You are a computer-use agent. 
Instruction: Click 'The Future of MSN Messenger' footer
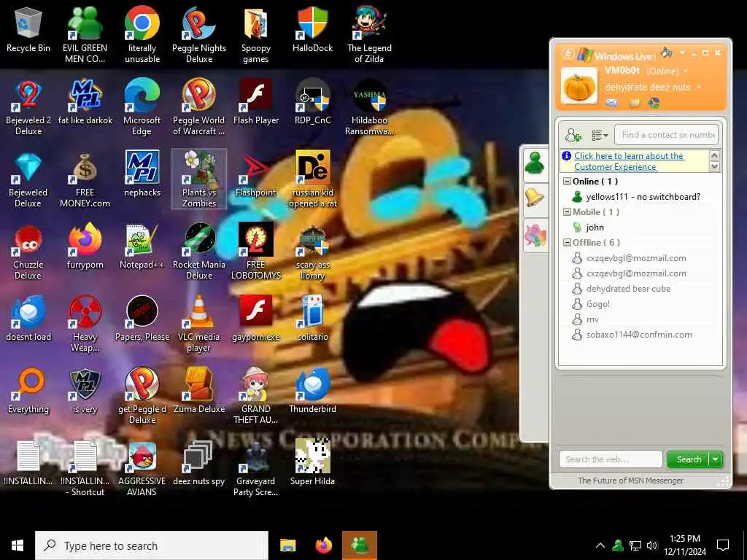click(x=630, y=481)
